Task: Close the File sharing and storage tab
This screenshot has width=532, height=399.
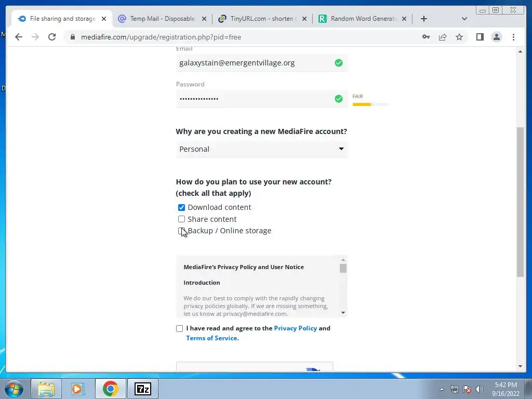Action: pyautogui.click(x=104, y=19)
